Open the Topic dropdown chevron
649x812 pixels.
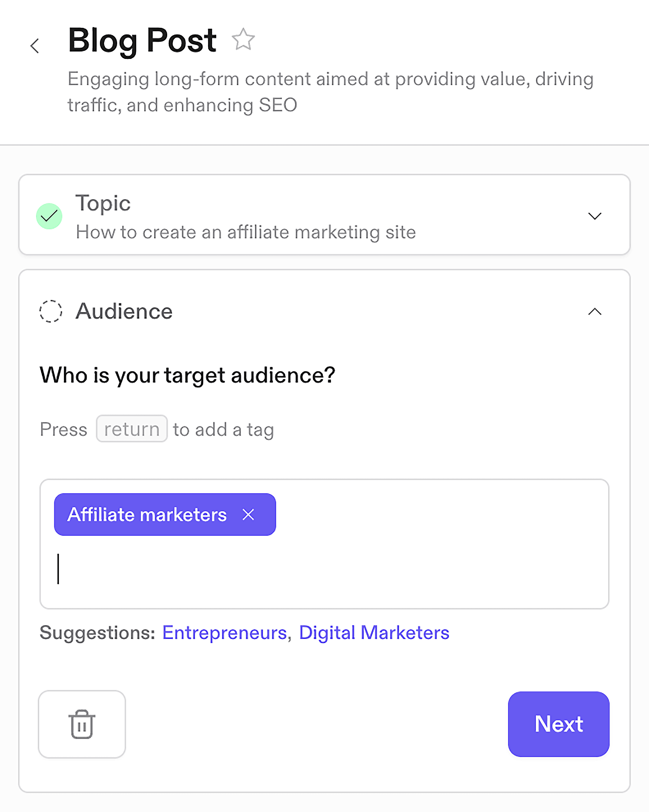tap(594, 216)
